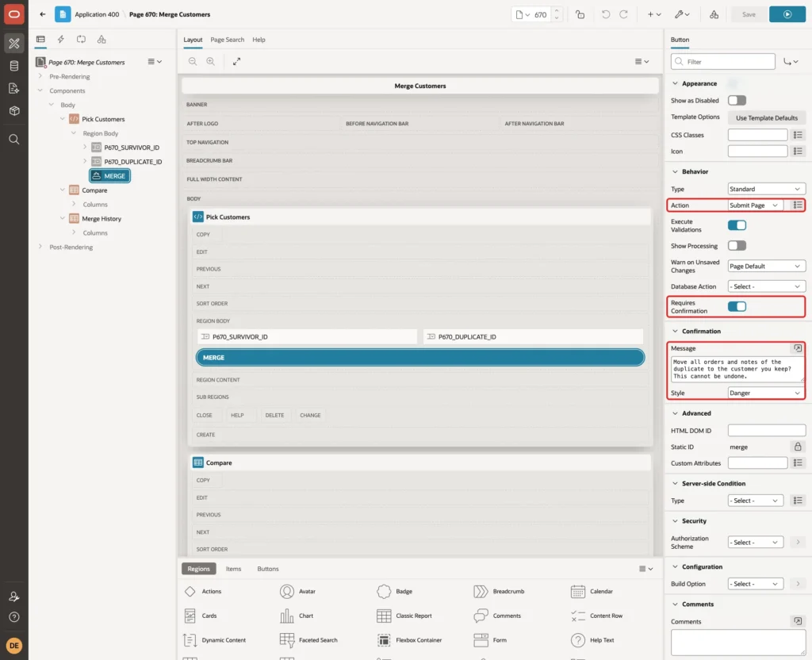This screenshot has width=812, height=660.
Task: Click Use Template Defaults button
Action: click(x=767, y=117)
